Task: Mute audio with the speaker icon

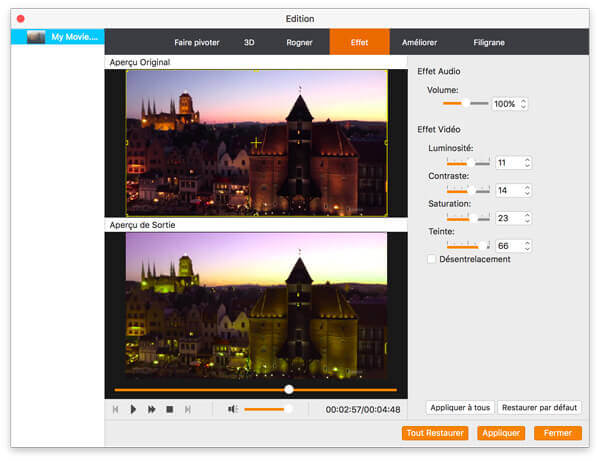Action: [232, 409]
